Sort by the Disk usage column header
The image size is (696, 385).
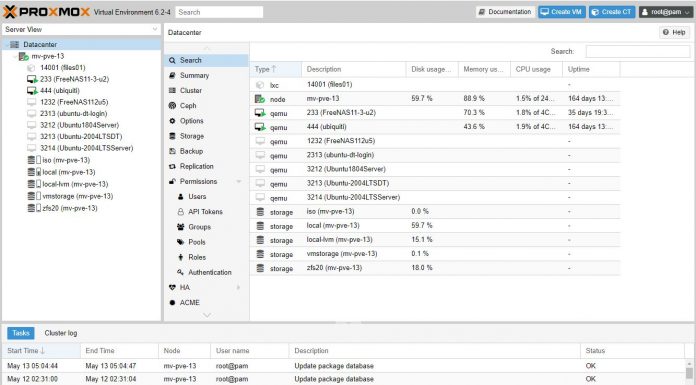tap(432, 69)
